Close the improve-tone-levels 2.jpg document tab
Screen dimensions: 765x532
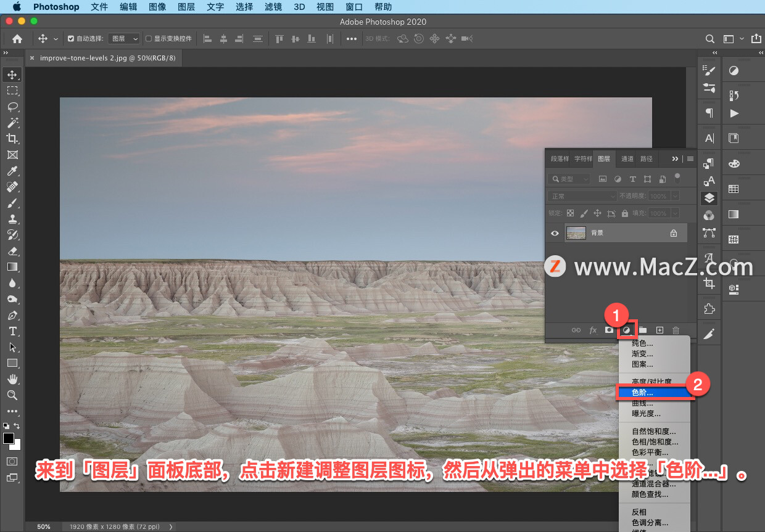pos(32,59)
